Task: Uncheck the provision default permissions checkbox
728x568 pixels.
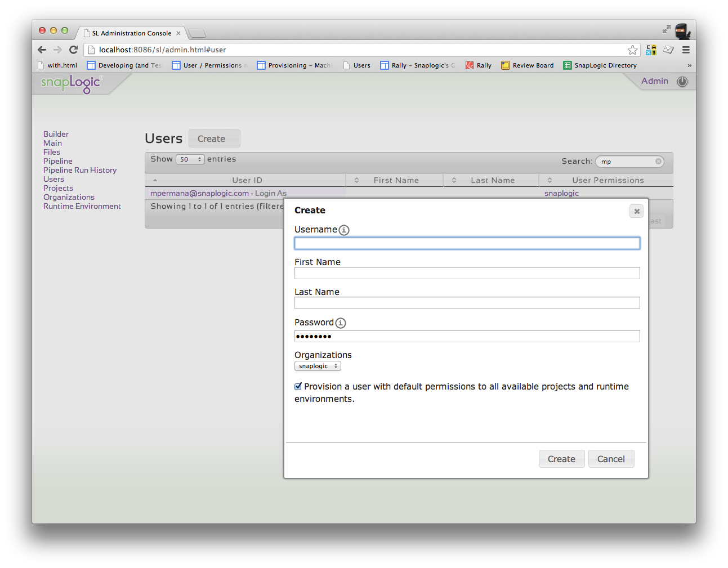Action: tap(298, 387)
